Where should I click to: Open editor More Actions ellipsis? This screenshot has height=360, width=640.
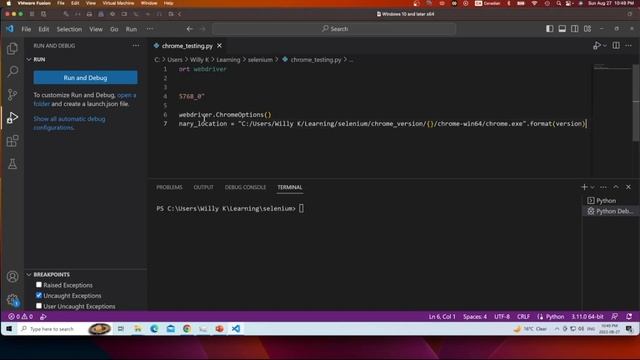tap(629, 46)
